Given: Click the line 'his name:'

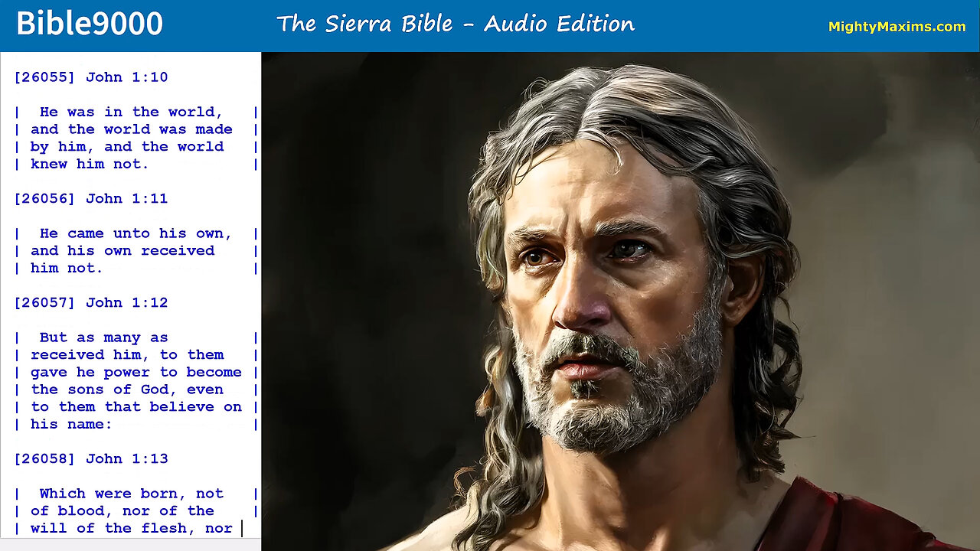Looking at the screenshot, I should (71, 425).
